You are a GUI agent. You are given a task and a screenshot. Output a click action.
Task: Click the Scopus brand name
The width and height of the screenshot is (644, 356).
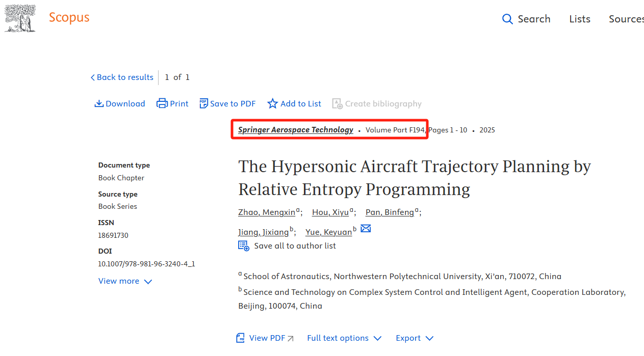pyautogui.click(x=69, y=17)
